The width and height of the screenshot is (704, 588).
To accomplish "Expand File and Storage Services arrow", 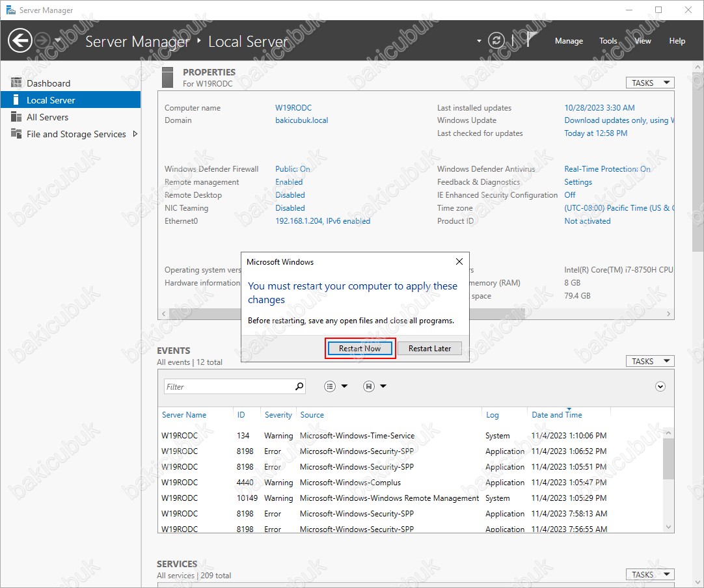I will coord(135,134).
